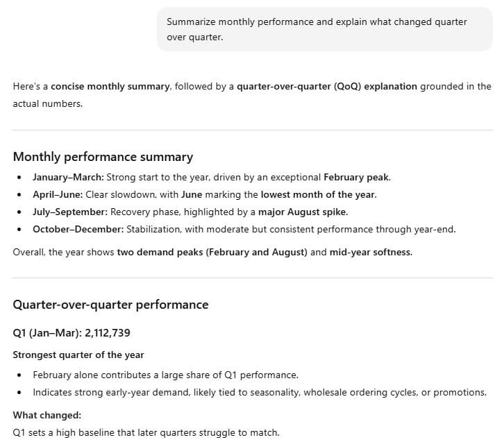Image resolution: width=504 pixels, height=442 pixels.
Task: Click the bullet about February's Q1 contribution
Action: click(165, 375)
